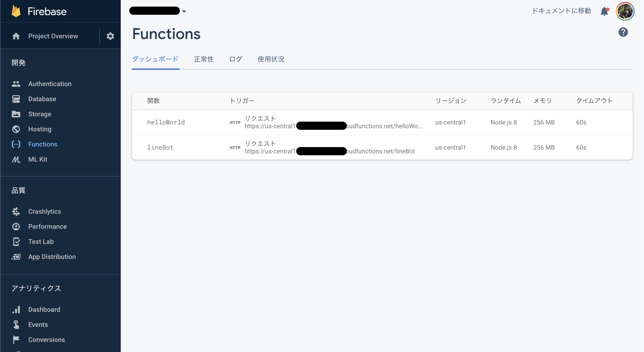The height and width of the screenshot is (352, 644).
Task: Click the Functions page title
Action: (x=166, y=34)
